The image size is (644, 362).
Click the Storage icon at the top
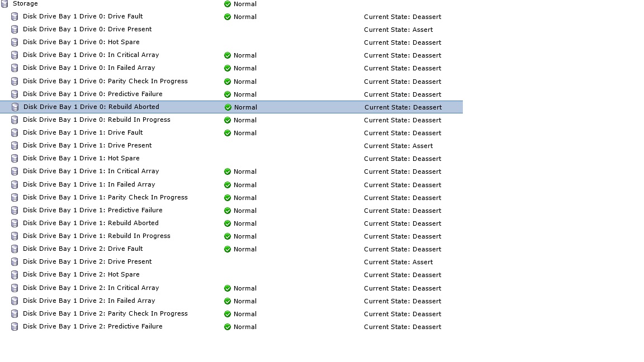point(4,3)
